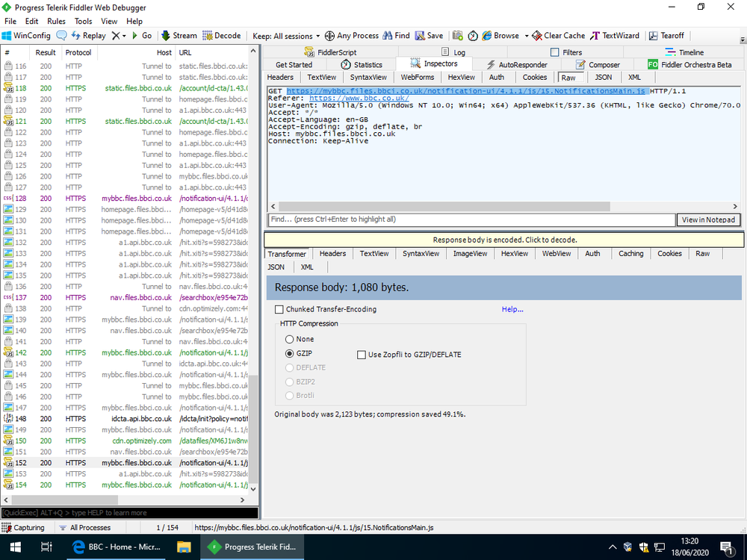The height and width of the screenshot is (560, 747).
Task: Click the timer stopwatch toolbar icon
Action: click(473, 36)
